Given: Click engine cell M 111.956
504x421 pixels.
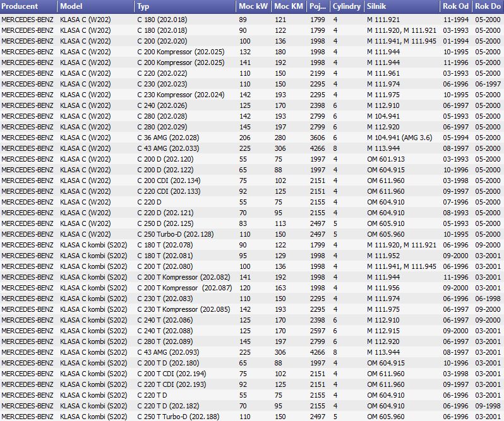Looking at the screenshot, I should point(383,288).
